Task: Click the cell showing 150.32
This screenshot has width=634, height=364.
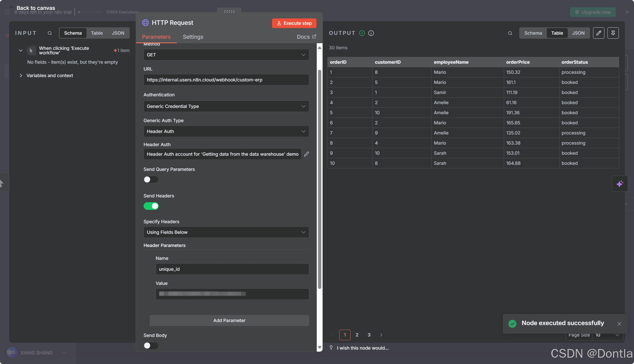Action: point(531,72)
